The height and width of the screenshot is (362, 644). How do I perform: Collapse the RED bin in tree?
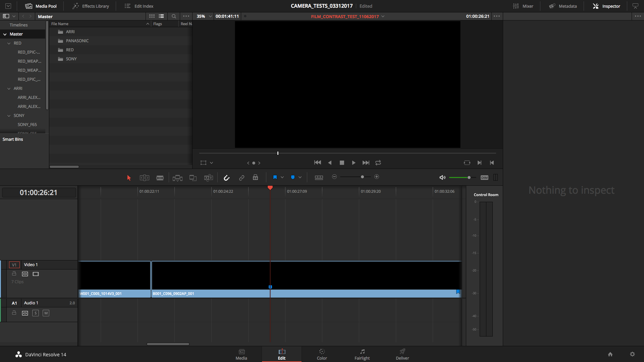click(9, 43)
